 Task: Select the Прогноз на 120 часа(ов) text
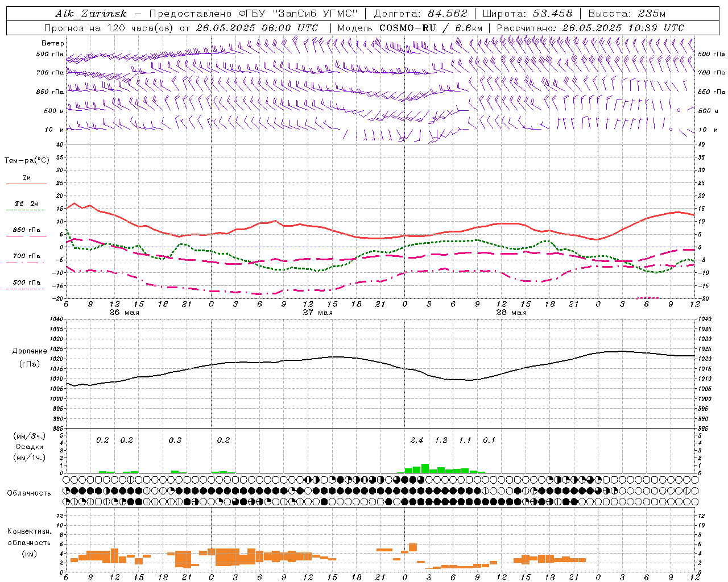tap(109, 28)
